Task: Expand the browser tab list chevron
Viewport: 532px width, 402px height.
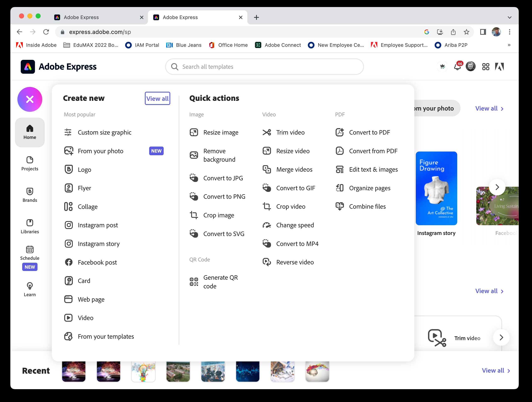Action: [x=509, y=17]
